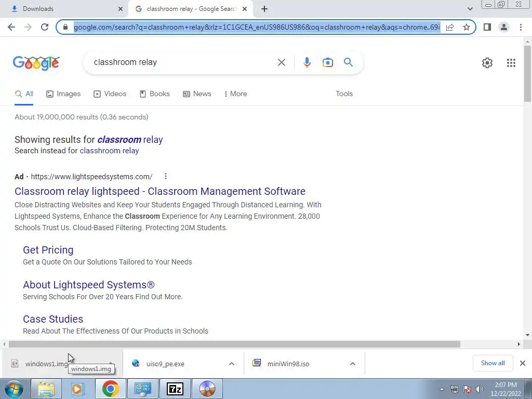Click Show all downloads
This screenshot has height=399, width=532.
(493, 363)
